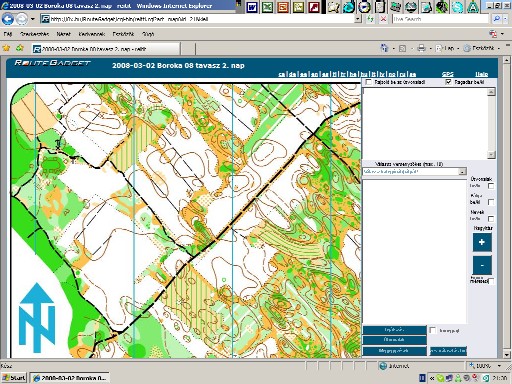Click the GPS link in RouteGadget header
This screenshot has height=384, width=512.
pyautogui.click(x=447, y=74)
